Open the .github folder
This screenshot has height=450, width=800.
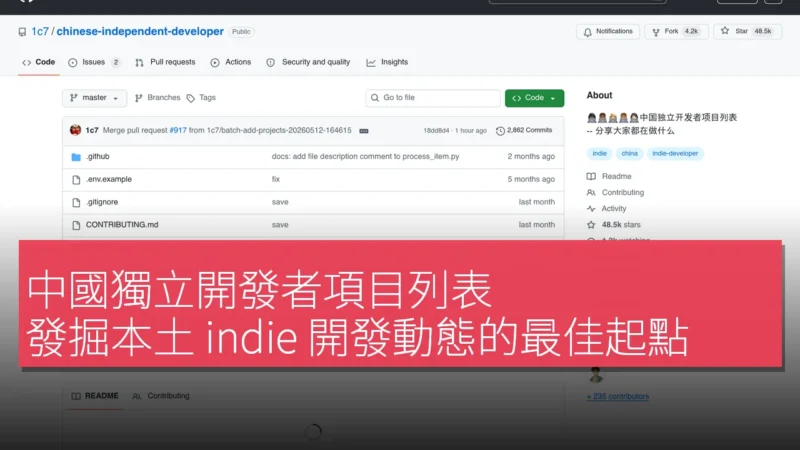(97, 157)
